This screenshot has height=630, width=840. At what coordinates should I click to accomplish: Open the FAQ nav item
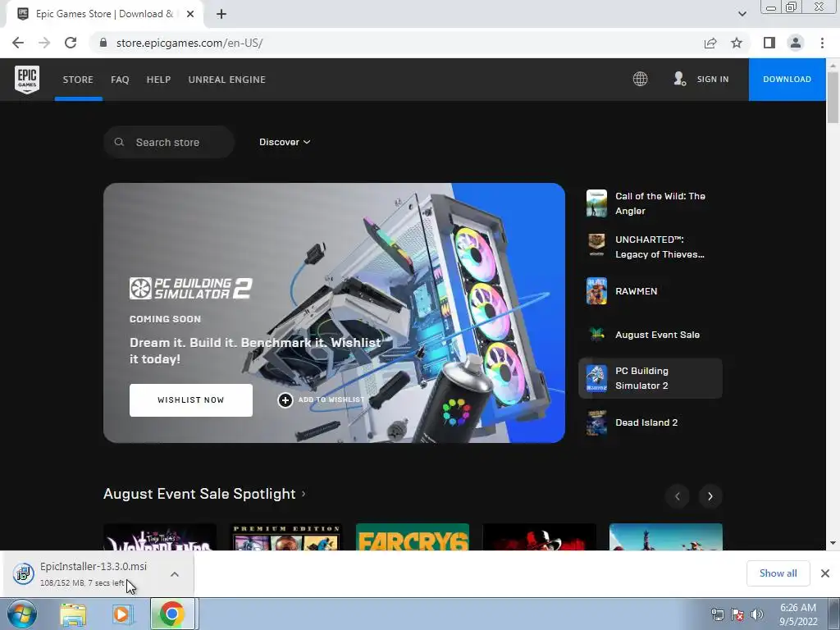tap(120, 80)
